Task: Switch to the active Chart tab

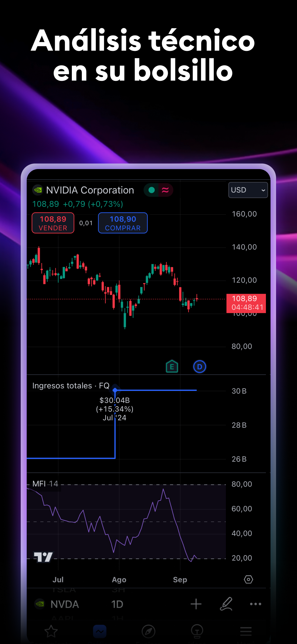Action: coord(100,631)
